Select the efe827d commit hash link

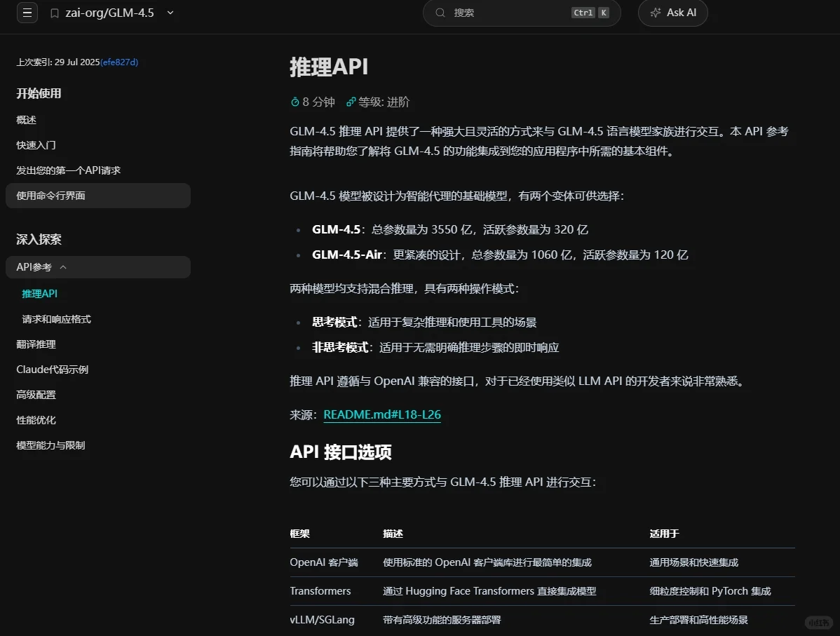tap(118, 62)
